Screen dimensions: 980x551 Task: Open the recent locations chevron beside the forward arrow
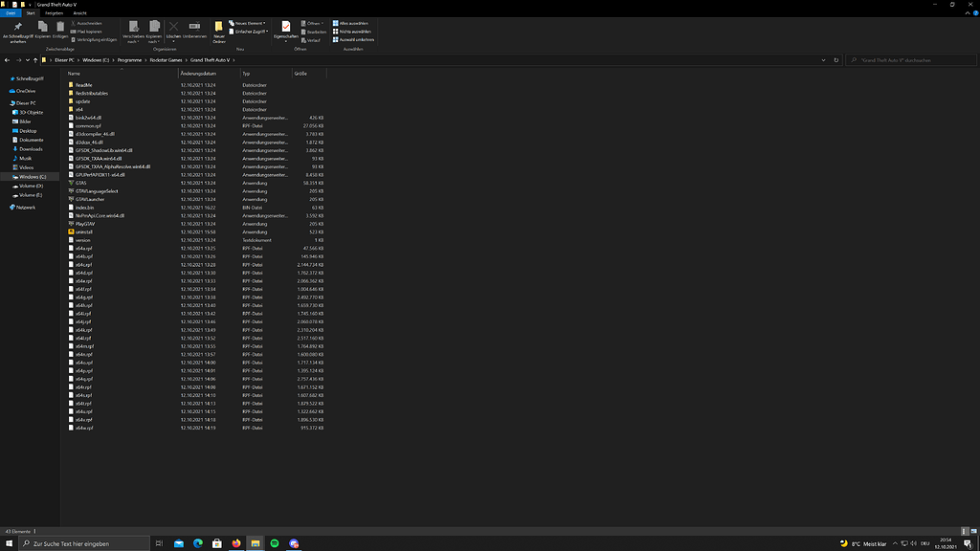(x=27, y=60)
